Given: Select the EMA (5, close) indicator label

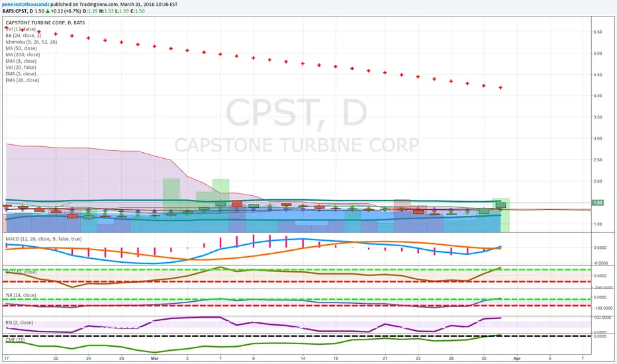Looking at the screenshot, I should click(x=21, y=73).
